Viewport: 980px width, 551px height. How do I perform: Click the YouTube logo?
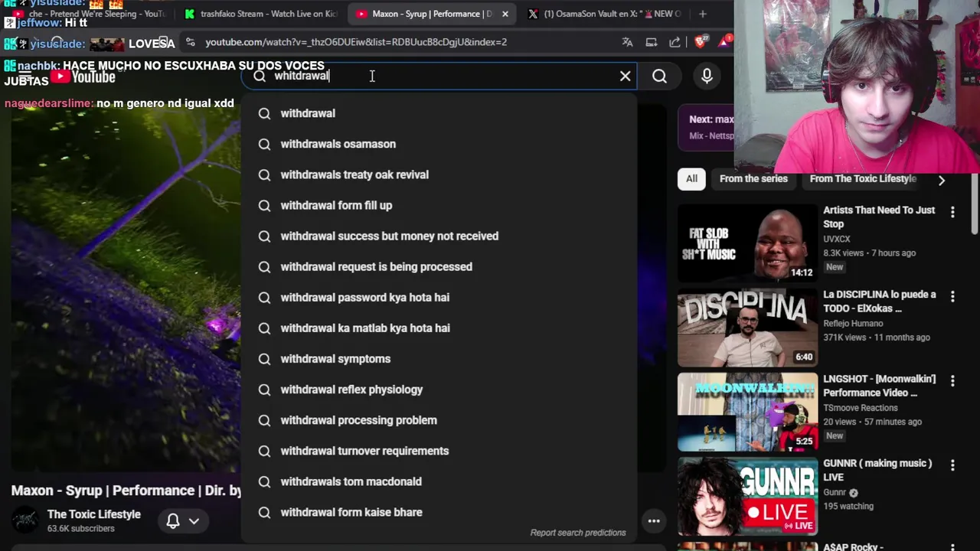84,77
